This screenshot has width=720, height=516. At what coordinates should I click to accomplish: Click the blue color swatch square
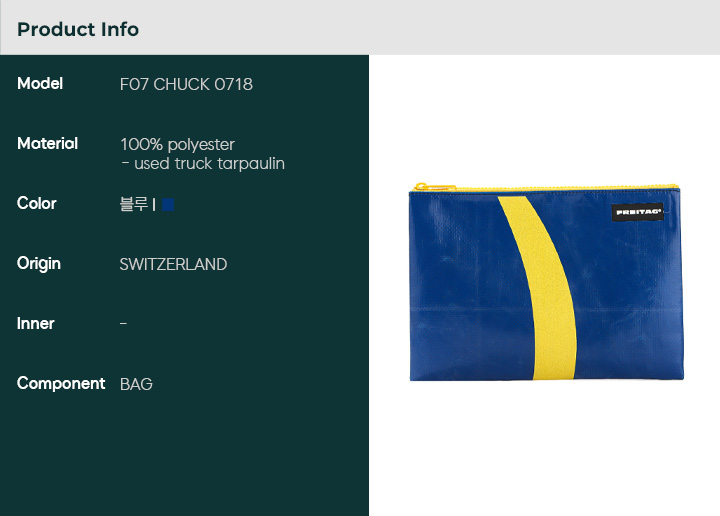168,204
